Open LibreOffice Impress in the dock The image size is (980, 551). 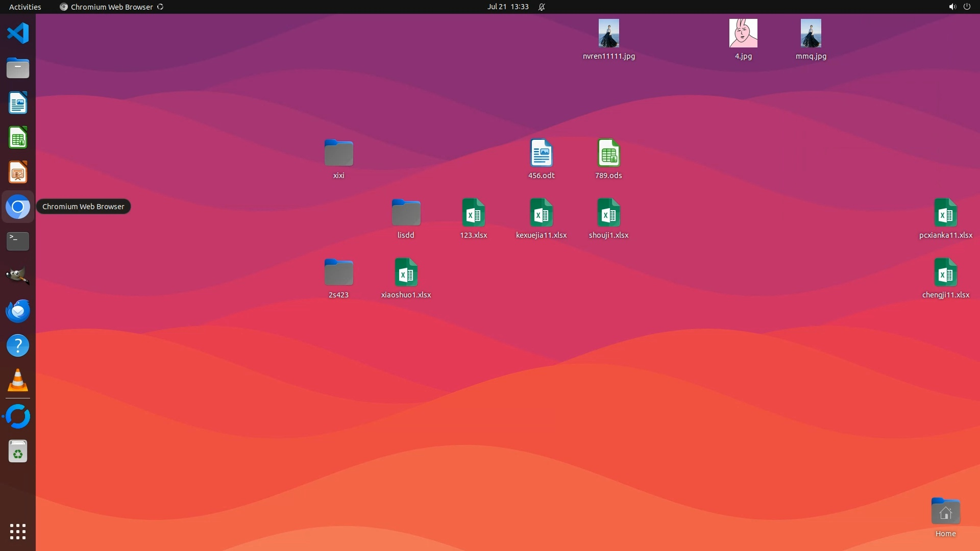click(x=18, y=172)
